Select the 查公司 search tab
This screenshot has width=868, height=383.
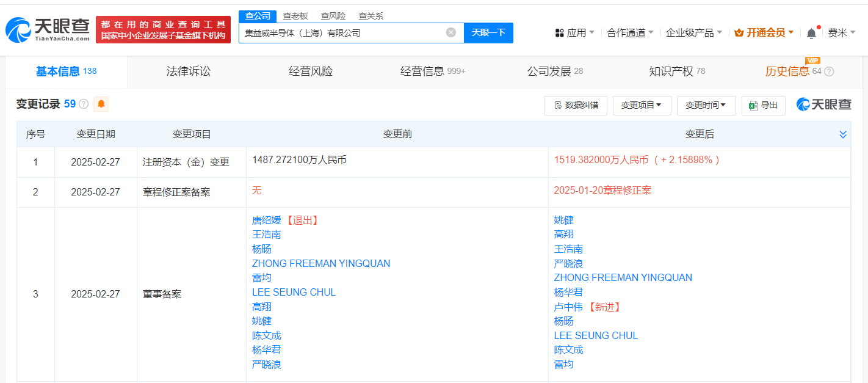tap(257, 16)
